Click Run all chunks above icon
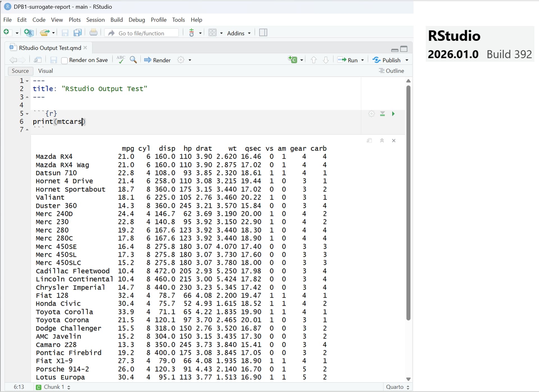 (x=382, y=114)
